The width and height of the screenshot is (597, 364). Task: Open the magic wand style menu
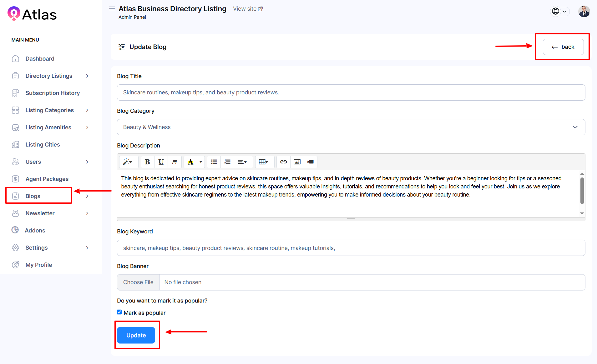128,162
